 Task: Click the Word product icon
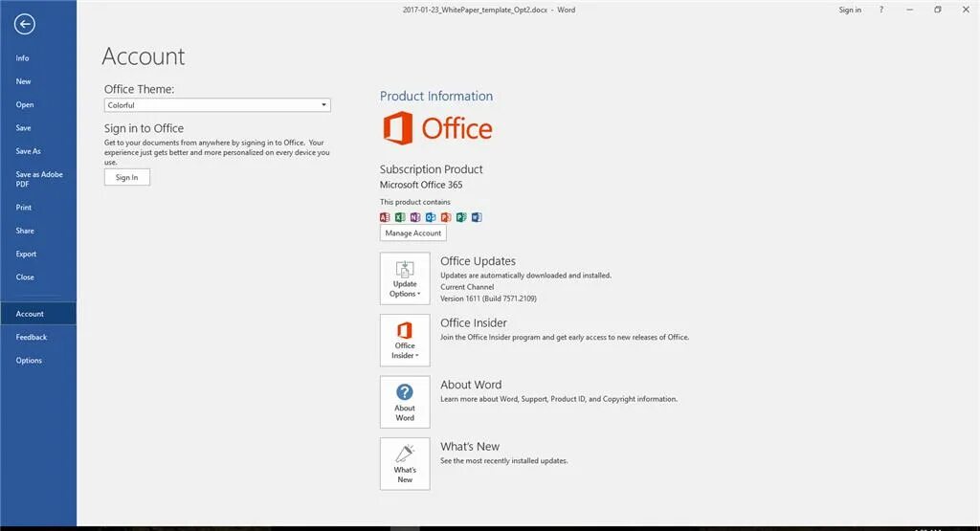pos(477,217)
